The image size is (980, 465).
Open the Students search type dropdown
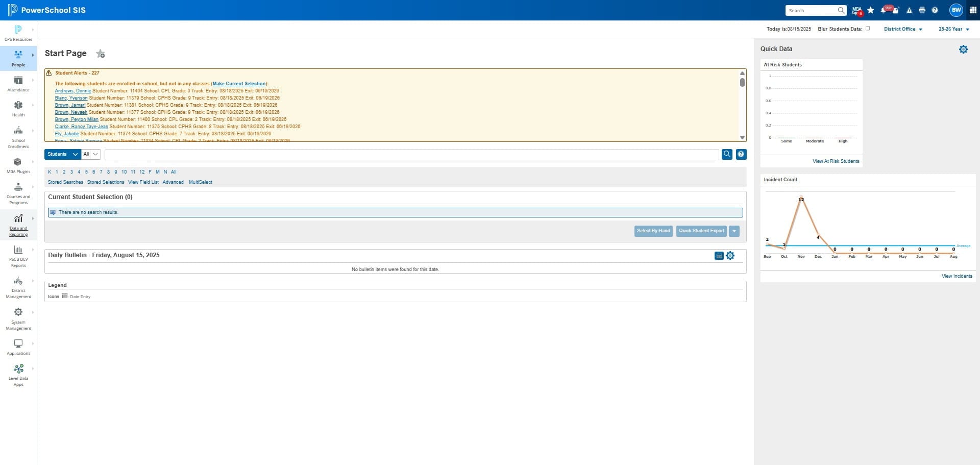(x=63, y=154)
